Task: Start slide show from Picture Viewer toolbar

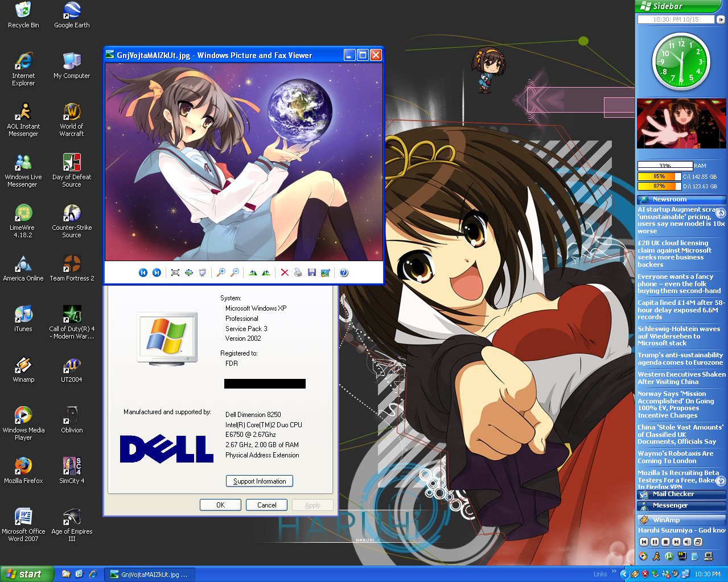Action: pyautogui.click(x=202, y=273)
